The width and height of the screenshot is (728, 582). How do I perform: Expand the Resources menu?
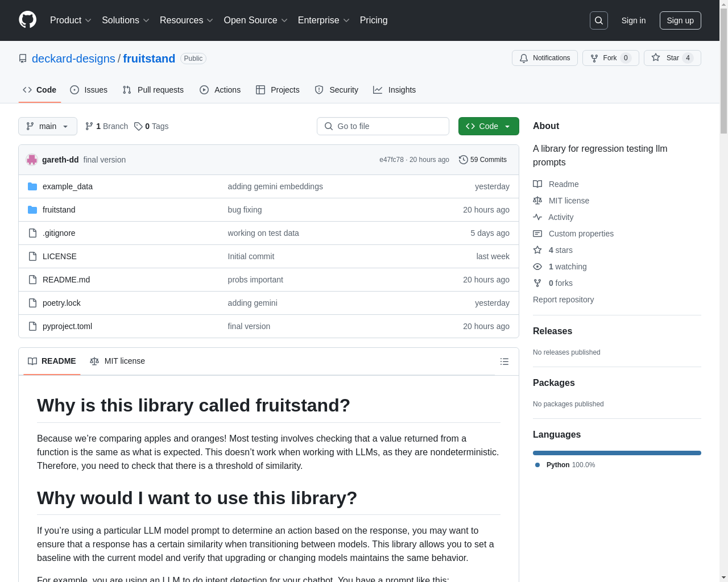(187, 20)
